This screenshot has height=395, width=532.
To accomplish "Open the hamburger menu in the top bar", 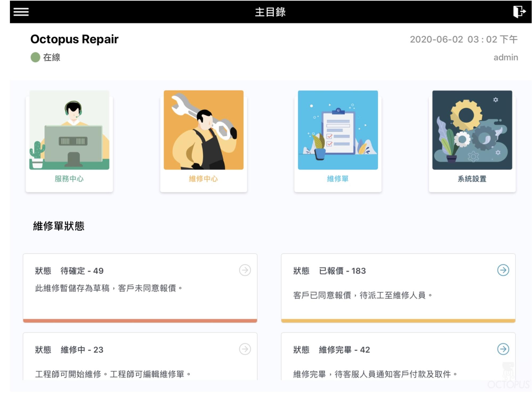I will click(21, 12).
